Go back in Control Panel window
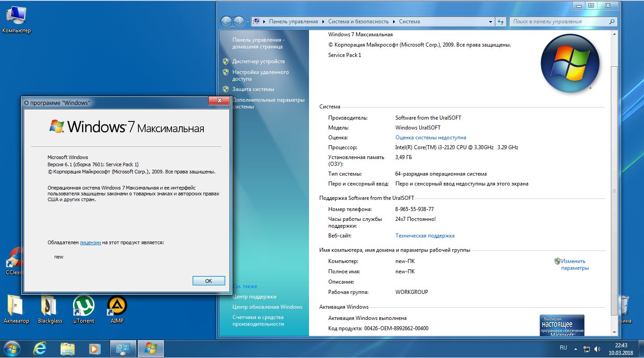 (x=227, y=21)
